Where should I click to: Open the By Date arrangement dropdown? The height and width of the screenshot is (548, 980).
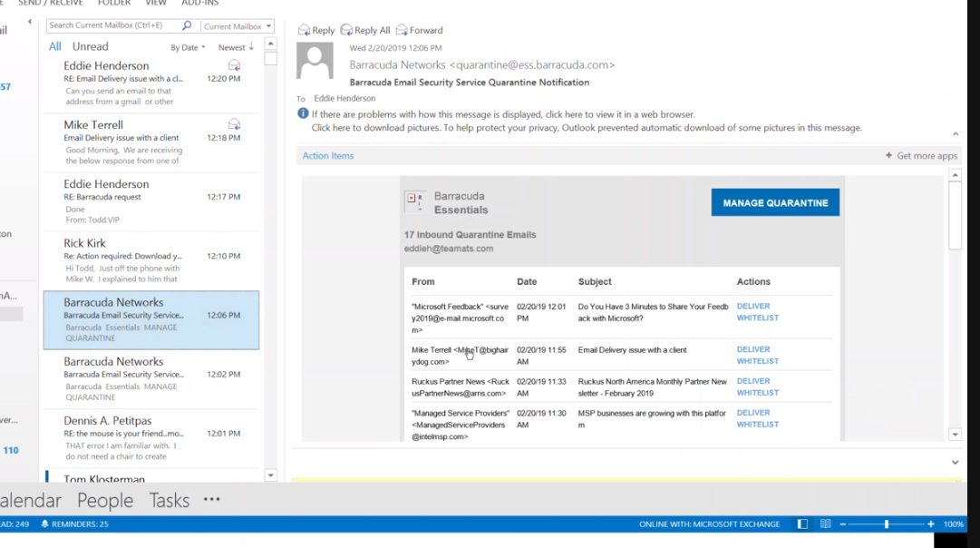188,47
